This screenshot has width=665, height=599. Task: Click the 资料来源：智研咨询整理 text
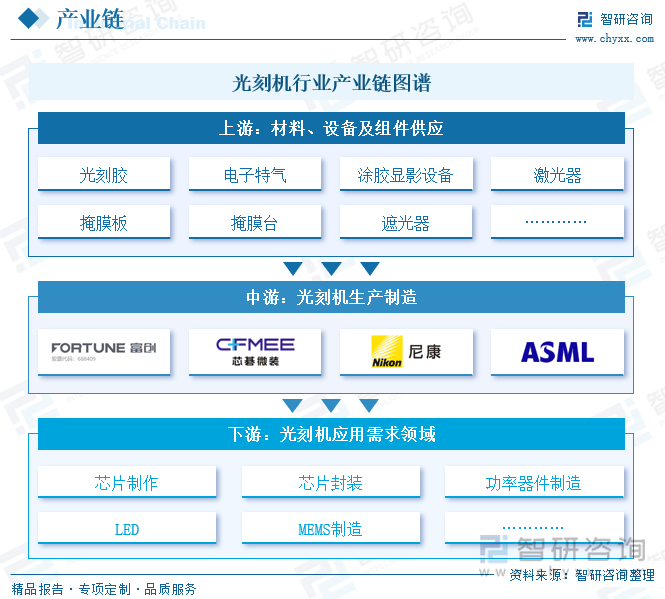point(581,575)
